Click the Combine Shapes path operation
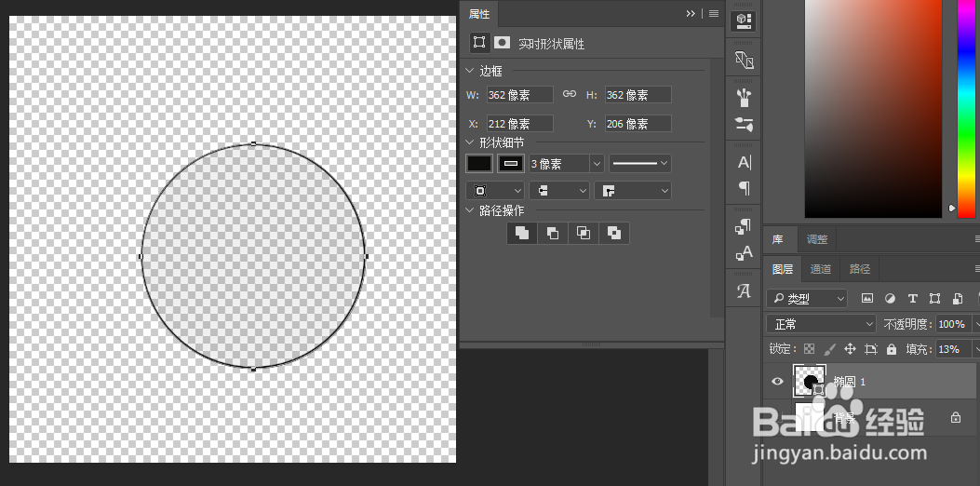The width and height of the screenshot is (980, 486). (x=522, y=234)
